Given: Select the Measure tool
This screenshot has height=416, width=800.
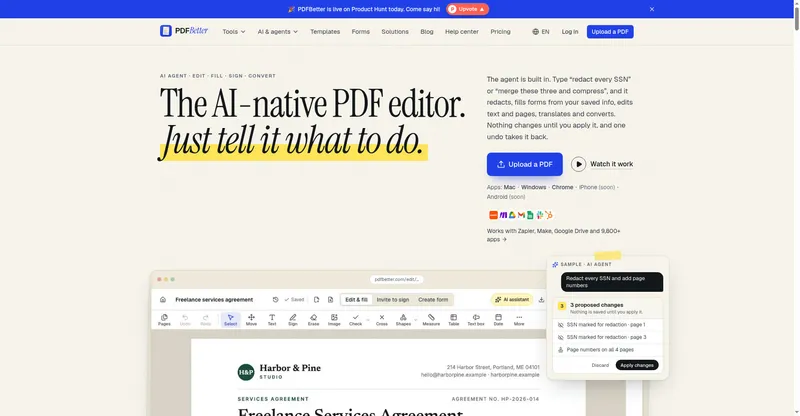Looking at the screenshot, I should (x=431, y=320).
